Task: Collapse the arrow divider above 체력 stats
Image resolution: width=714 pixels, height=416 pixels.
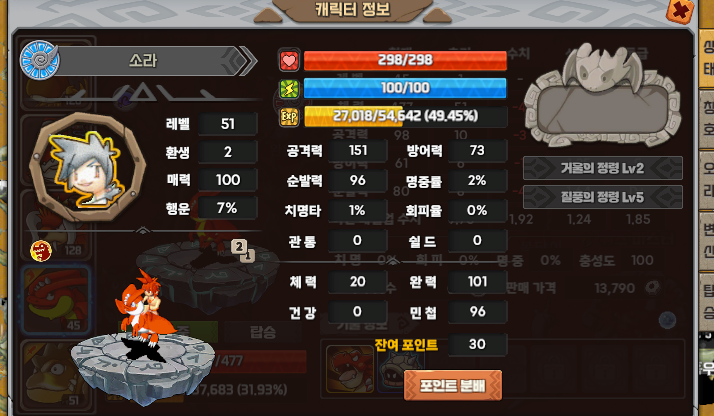Action: click(x=393, y=262)
